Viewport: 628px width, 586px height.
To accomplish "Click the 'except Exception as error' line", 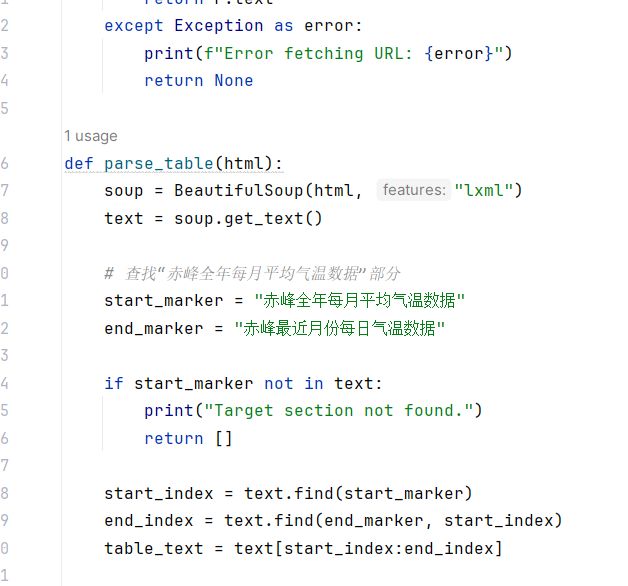I will (x=233, y=26).
